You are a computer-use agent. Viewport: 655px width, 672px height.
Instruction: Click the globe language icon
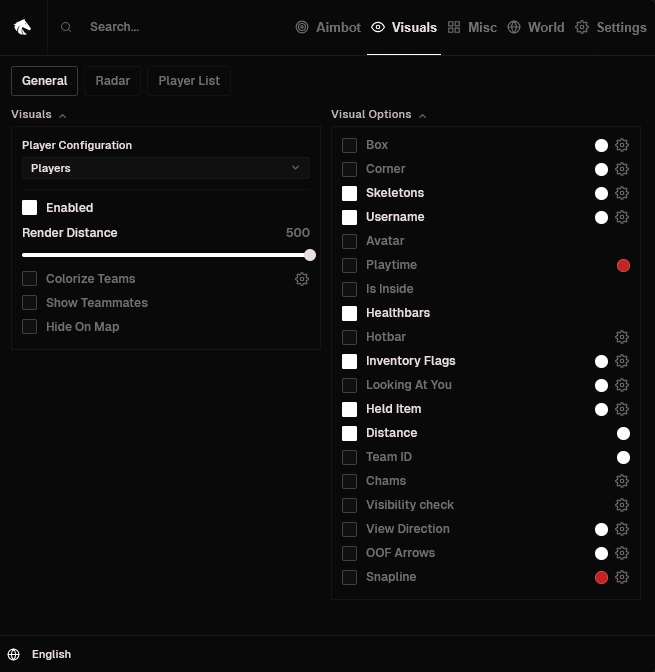14,654
